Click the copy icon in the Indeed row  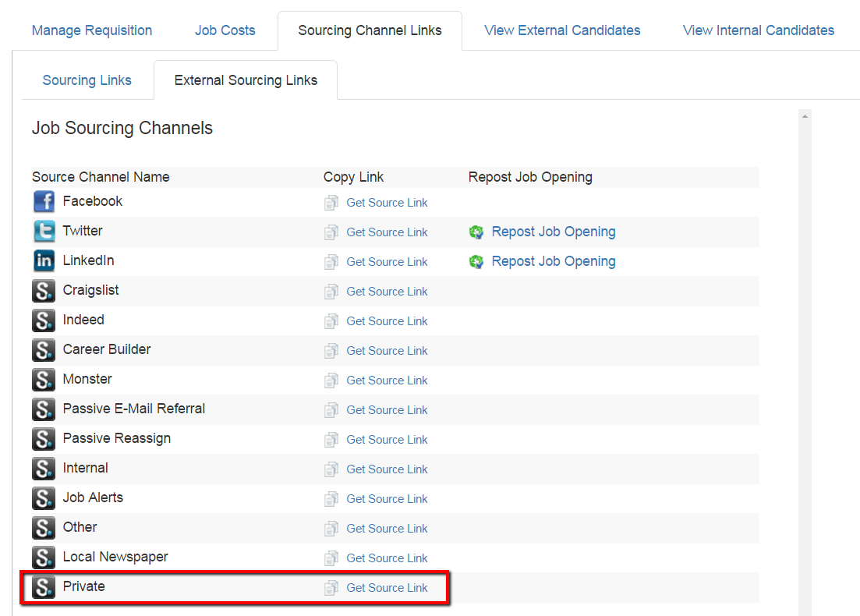coord(331,321)
